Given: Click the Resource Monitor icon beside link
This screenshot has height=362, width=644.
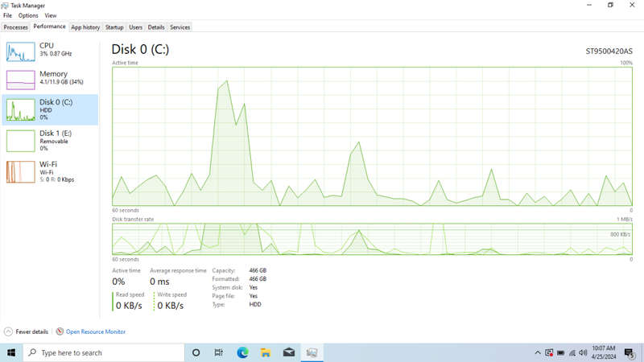Looking at the screenshot, I should pyautogui.click(x=60, y=331).
